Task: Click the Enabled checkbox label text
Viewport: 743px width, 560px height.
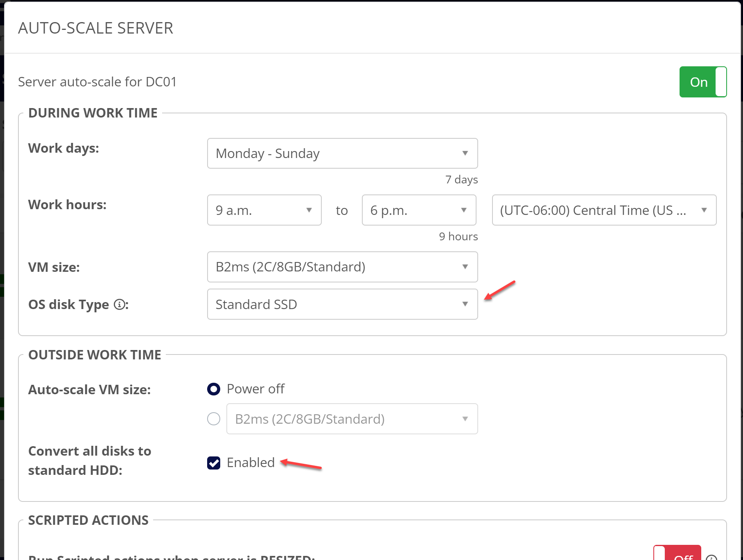Action: (x=251, y=463)
